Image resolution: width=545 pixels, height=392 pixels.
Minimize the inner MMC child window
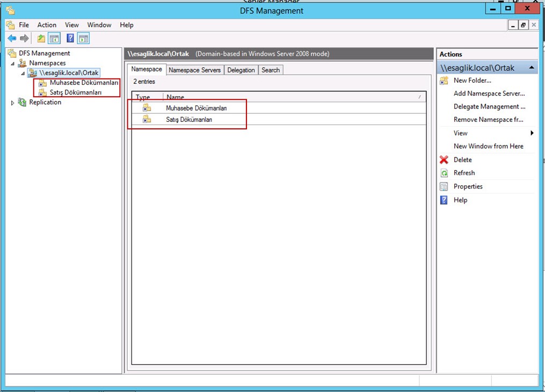click(x=513, y=25)
